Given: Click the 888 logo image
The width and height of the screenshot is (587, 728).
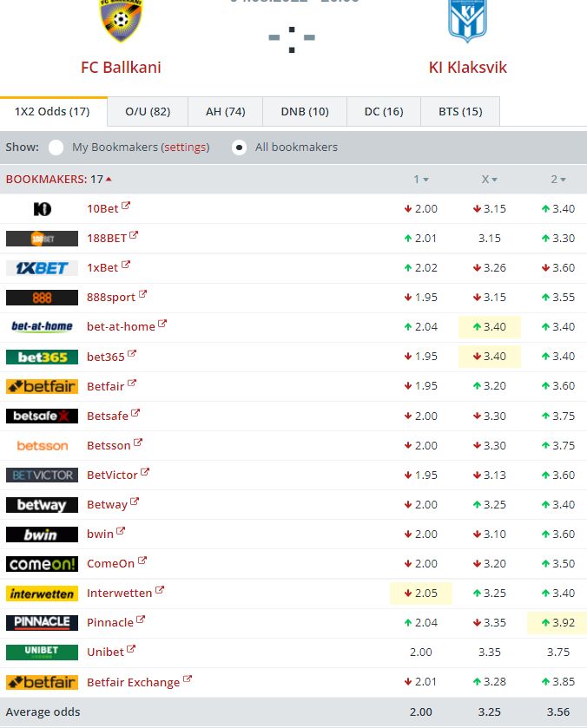Looking at the screenshot, I should [42, 298].
